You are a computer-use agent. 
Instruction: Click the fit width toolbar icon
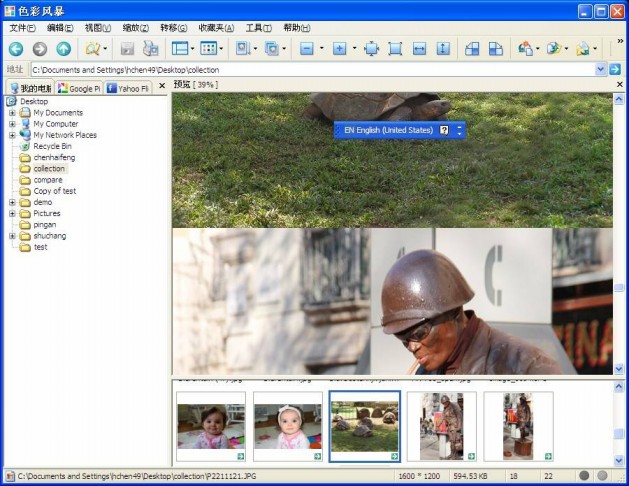pos(420,48)
